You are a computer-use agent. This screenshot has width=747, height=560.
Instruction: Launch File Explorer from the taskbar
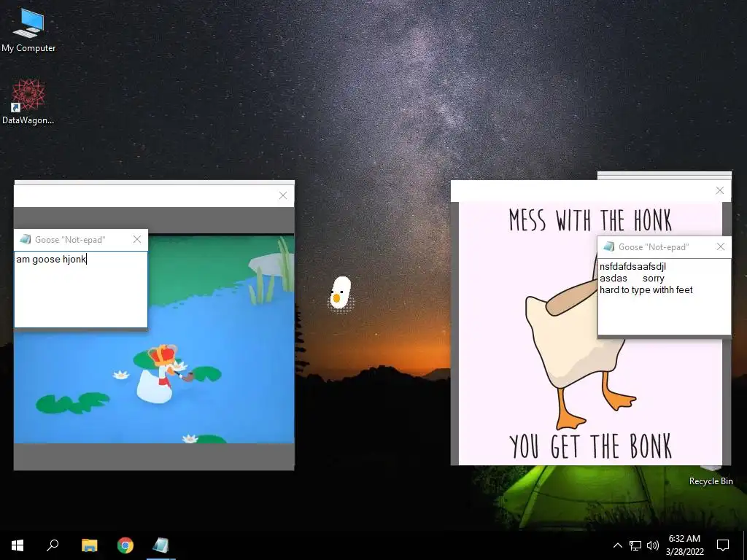tap(89, 545)
